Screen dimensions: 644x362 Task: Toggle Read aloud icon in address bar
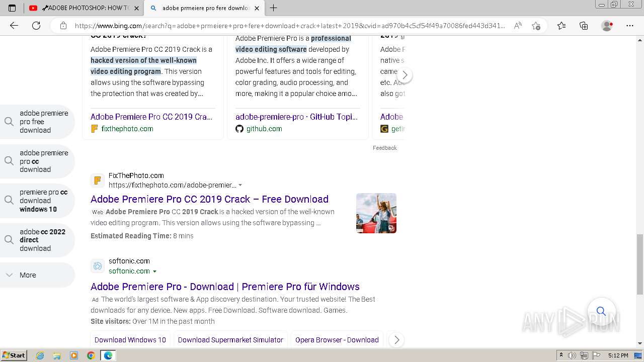518,26
